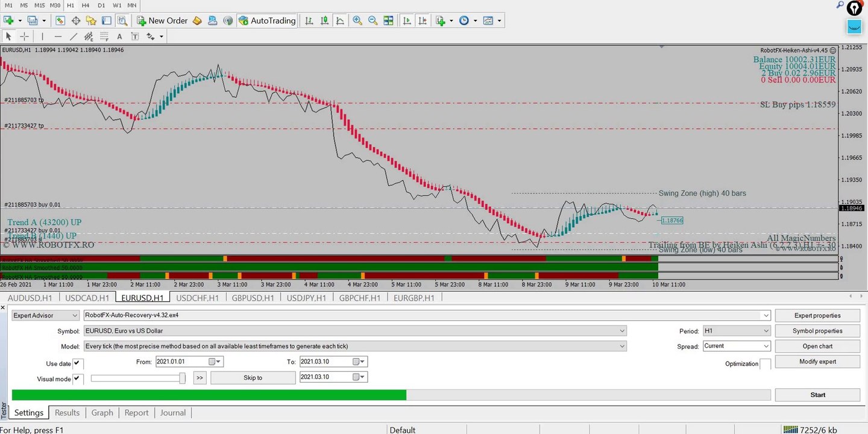The width and height of the screenshot is (868, 434).
Task: Click the Modify expert button
Action: pyautogui.click(x=817, y=362)
